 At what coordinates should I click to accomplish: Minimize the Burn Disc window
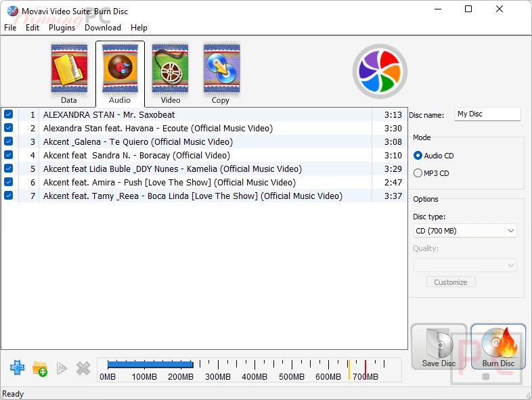[x=438, y=9]
